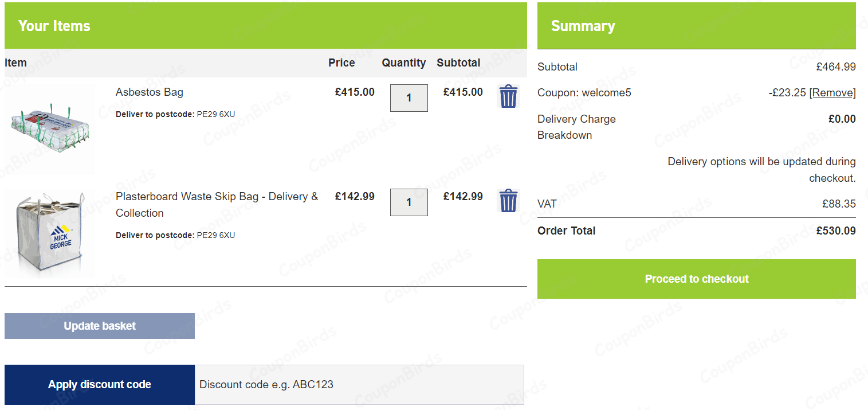The width and height of the screenshot is (868, 410).
Task: Open the Asbestos Bag product image
Action: pos(50,128)
